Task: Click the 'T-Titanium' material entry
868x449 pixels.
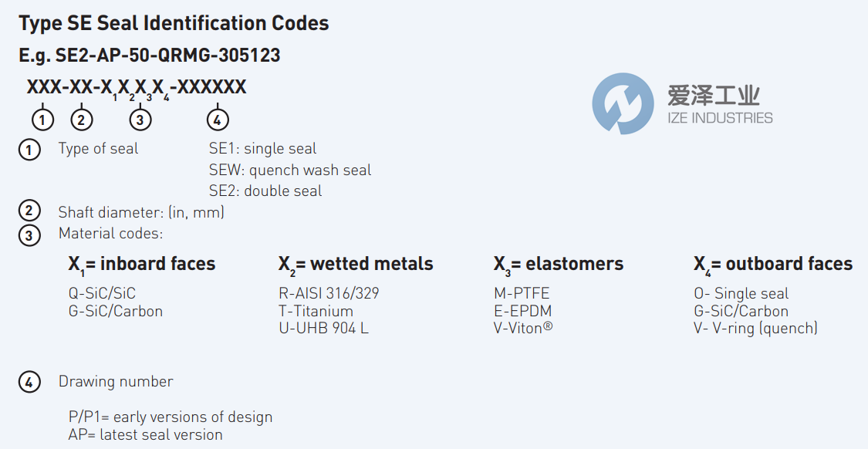Action: [x=316, y=311]
